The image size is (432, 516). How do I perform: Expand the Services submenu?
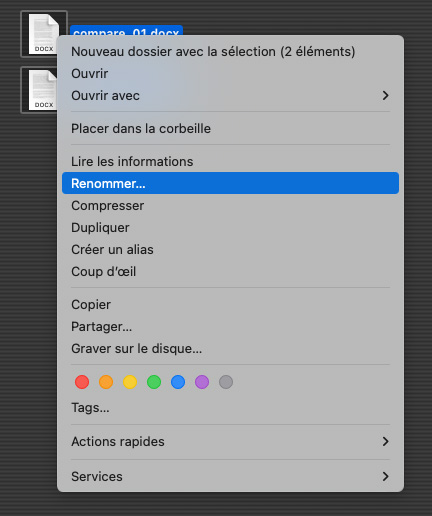click(x=230, y=477)
